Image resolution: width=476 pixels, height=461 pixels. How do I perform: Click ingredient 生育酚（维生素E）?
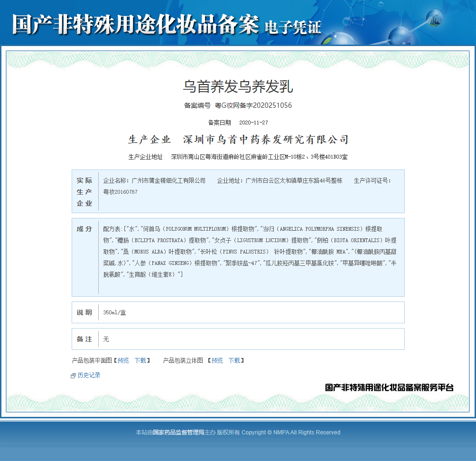click(154, 274)
